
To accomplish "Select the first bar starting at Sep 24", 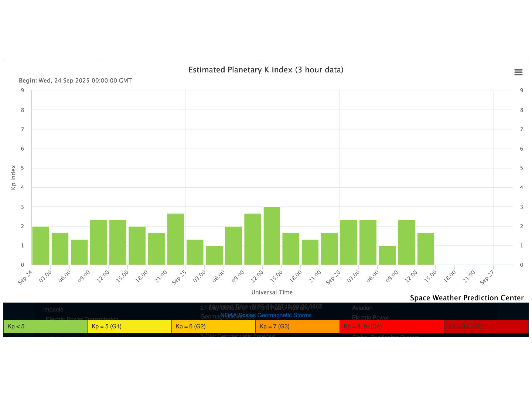I will click(41, 246).
